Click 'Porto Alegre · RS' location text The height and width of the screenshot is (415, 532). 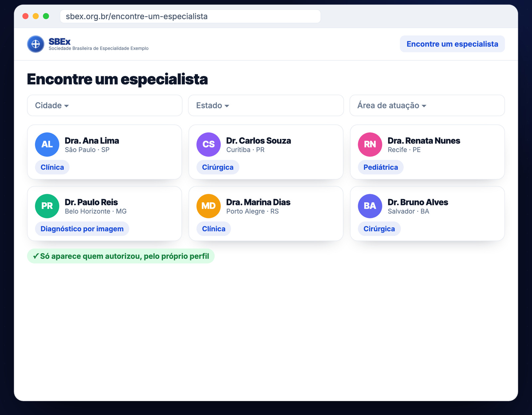pos(253,211)
